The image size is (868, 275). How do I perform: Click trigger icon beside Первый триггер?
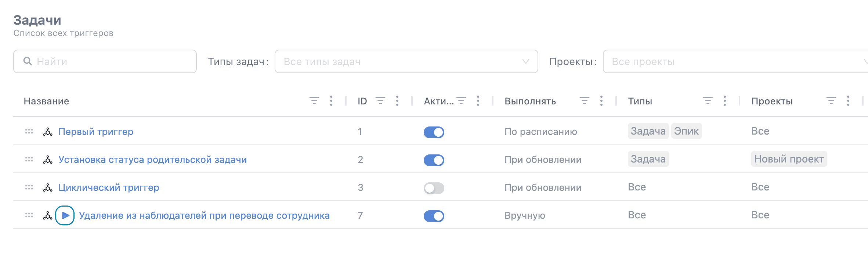pos(48,132)
